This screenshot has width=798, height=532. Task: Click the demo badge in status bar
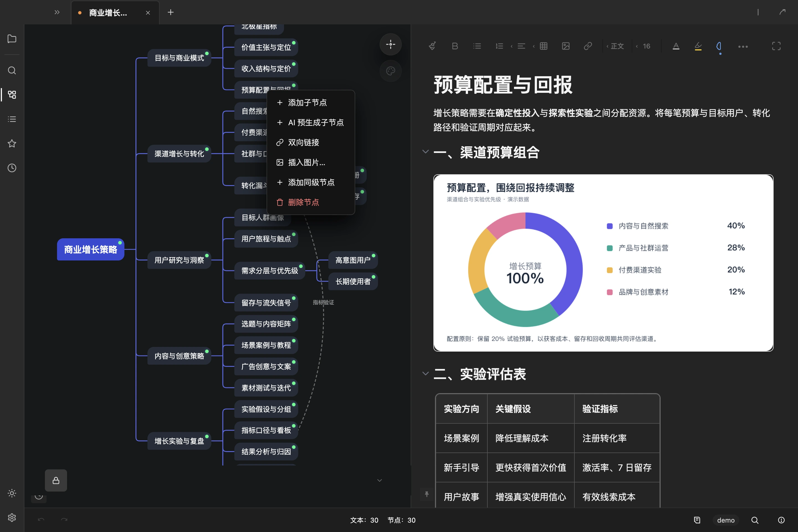(726, 520)
